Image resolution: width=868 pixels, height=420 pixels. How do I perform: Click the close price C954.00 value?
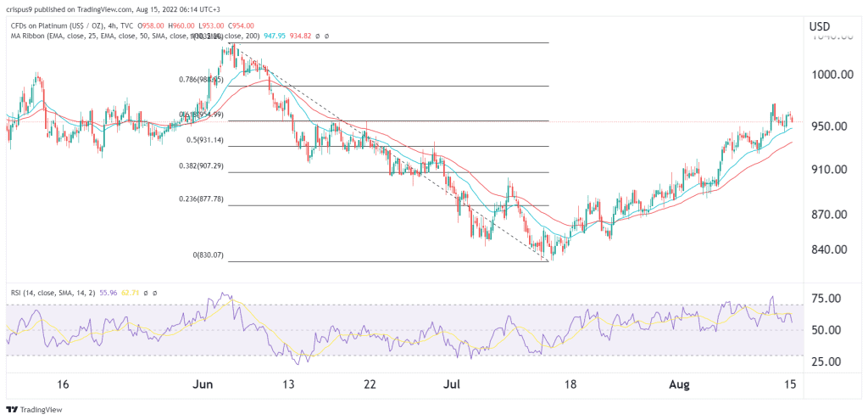coord(240,25)
